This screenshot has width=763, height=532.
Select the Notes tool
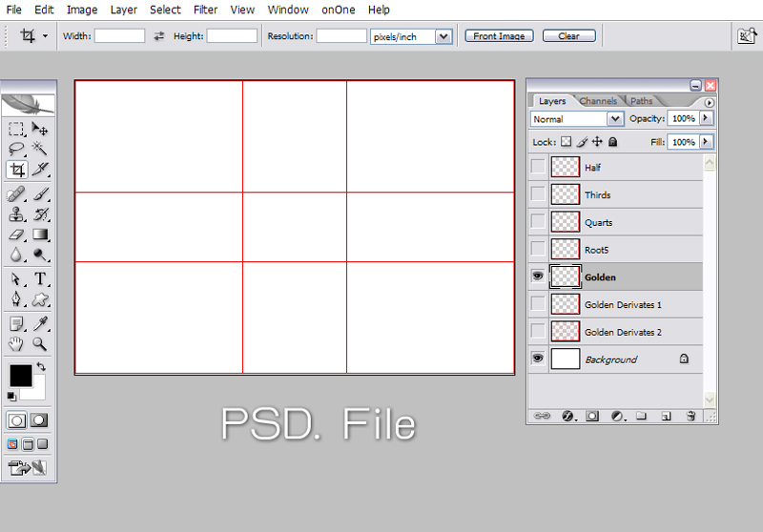pos(16,324)
